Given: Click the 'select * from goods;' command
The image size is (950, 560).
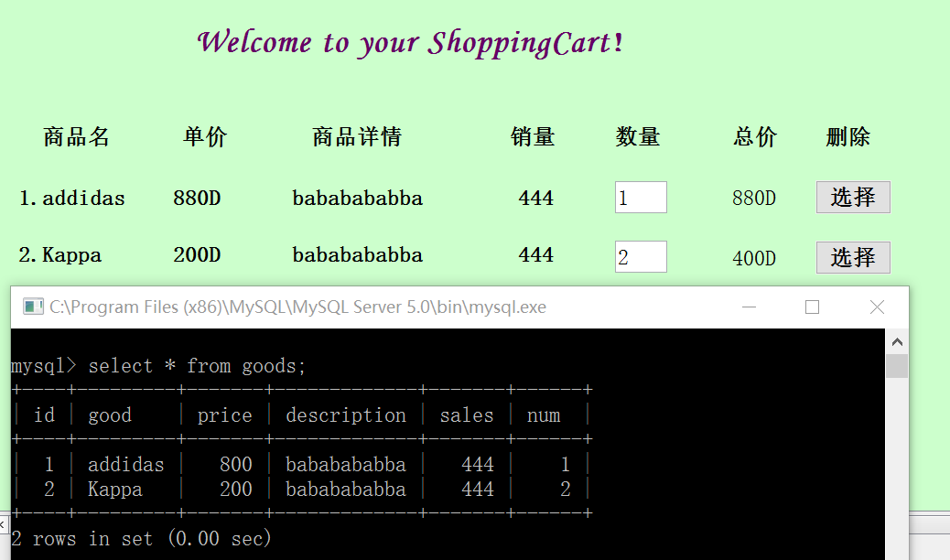Looking at the screenshot, I should pyautogui.click(x=197, y=366).
